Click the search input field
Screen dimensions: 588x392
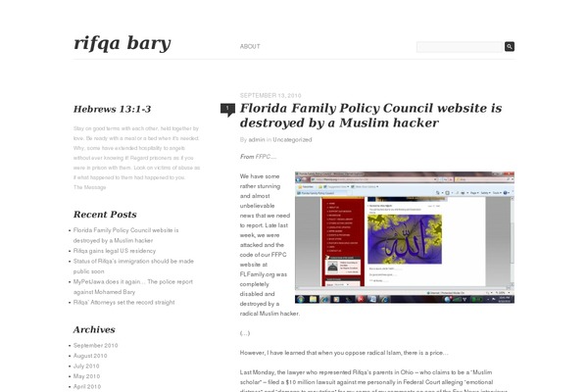pos(460,47)
